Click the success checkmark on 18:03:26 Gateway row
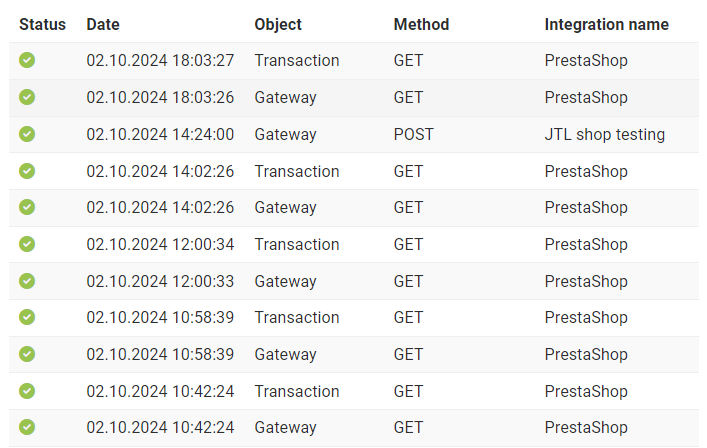 27,97
